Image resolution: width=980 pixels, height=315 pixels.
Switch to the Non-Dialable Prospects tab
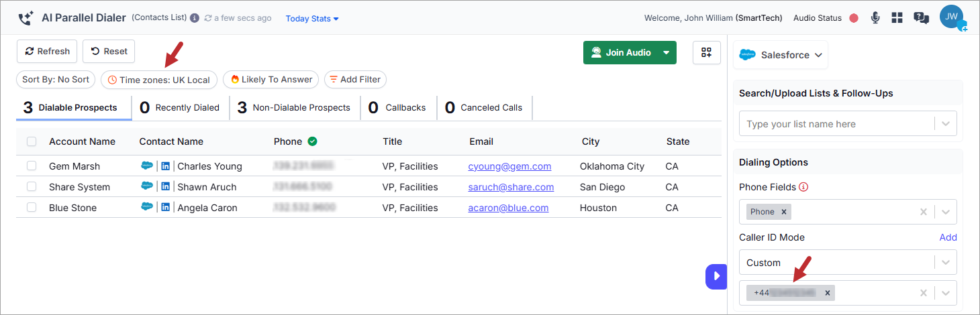point(294,107)
